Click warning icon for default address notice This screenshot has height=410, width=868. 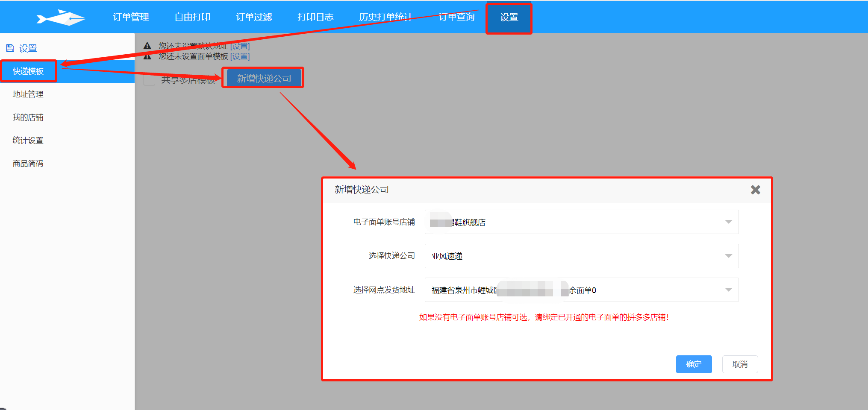147,46
